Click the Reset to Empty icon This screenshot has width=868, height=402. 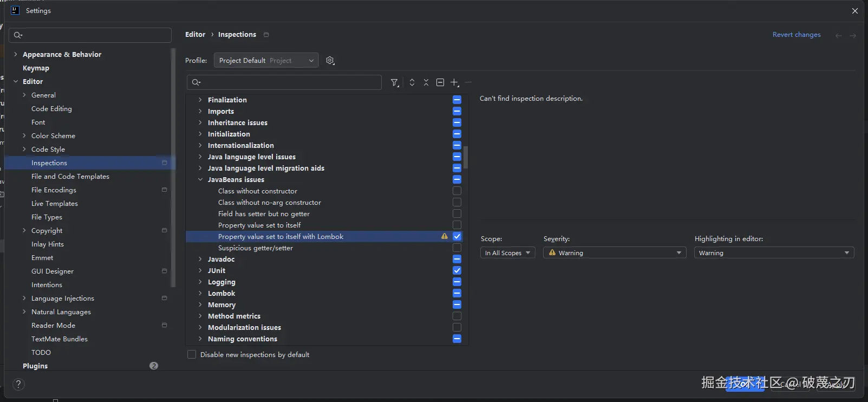click(440, 82)
